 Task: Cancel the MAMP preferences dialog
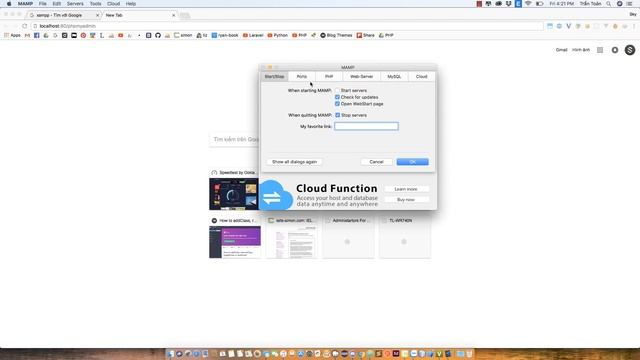pos(376,162)
